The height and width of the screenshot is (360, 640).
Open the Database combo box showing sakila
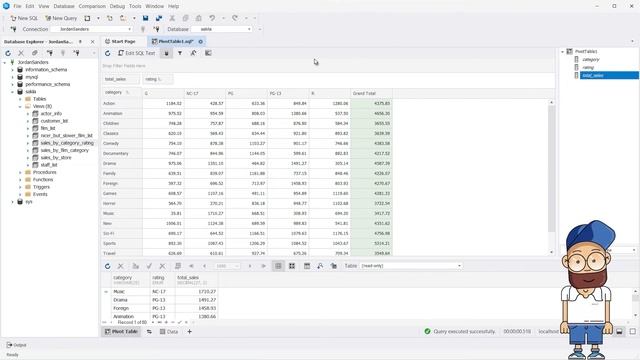222,29
